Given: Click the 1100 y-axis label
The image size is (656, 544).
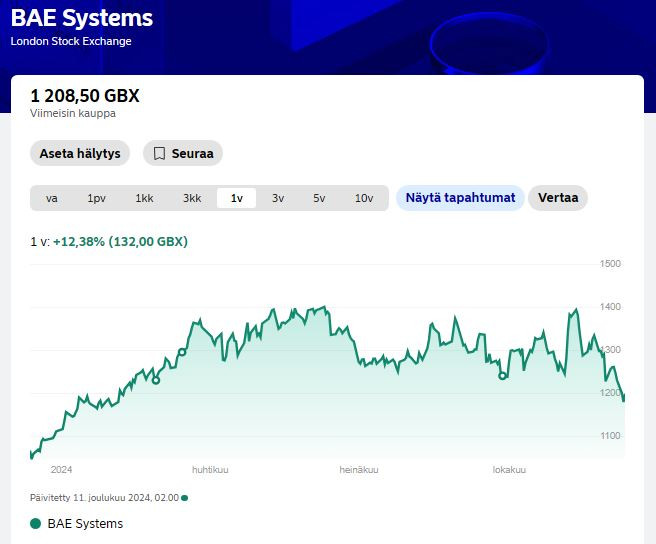Looking at the screenshot, I should coord(610,436).
